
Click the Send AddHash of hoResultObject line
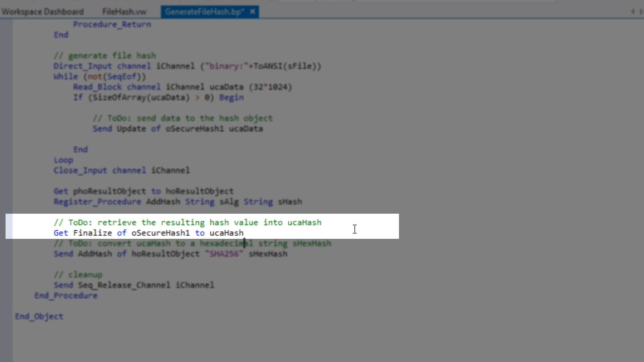170,254
